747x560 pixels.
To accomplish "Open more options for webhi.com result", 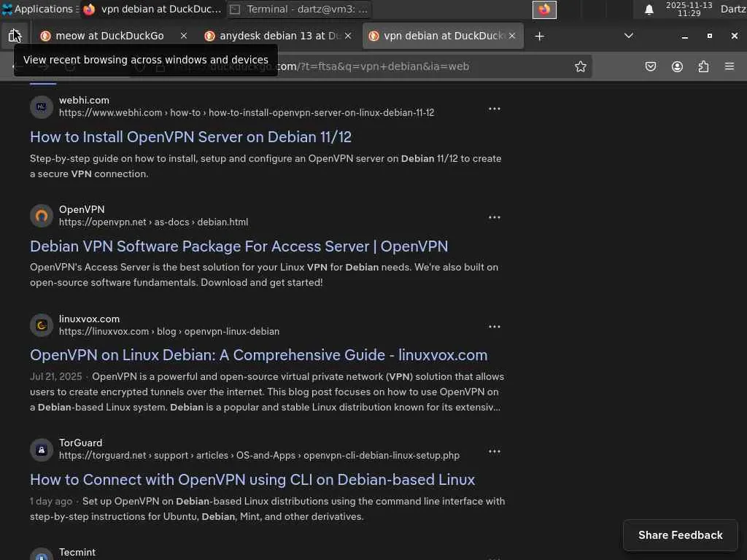I will [x=495, y=109].
